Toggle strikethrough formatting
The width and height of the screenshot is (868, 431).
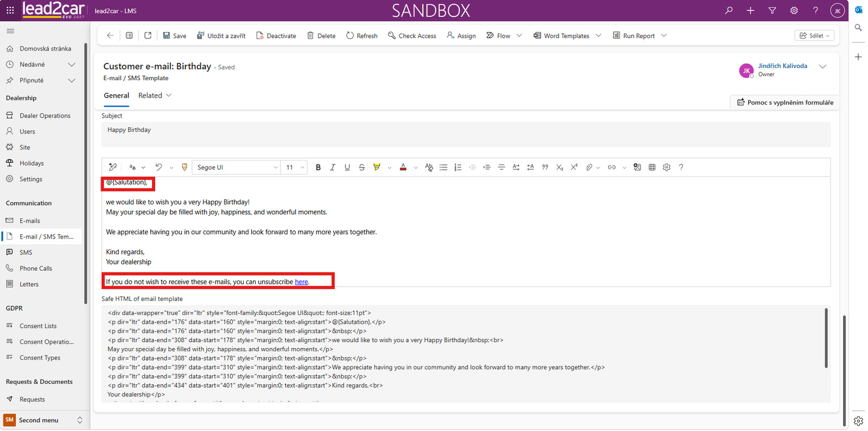click(x=361, y=167)
